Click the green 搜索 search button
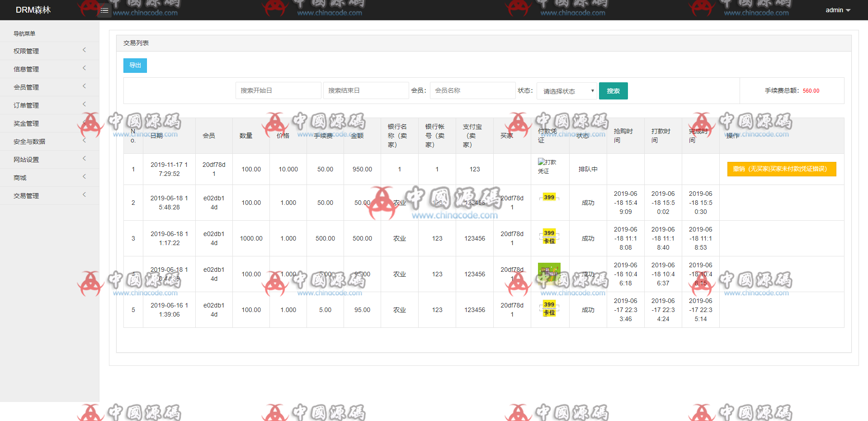Image resolution: width=868 pixels, height=421 pixels. [613, 90]
